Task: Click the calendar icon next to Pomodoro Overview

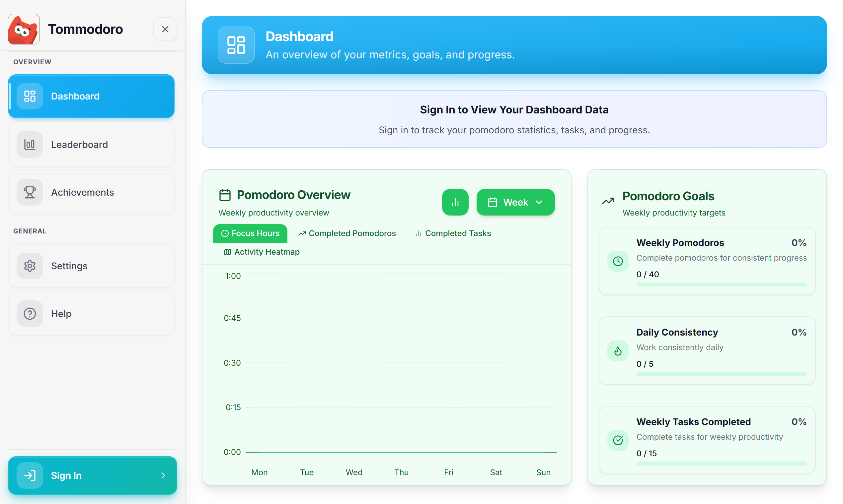Action: 224,194
